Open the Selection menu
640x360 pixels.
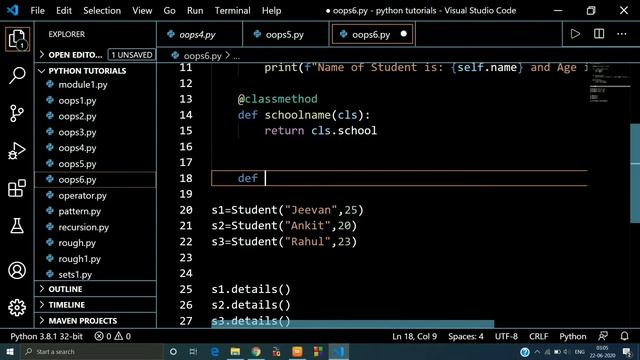[x=102, y=11]
